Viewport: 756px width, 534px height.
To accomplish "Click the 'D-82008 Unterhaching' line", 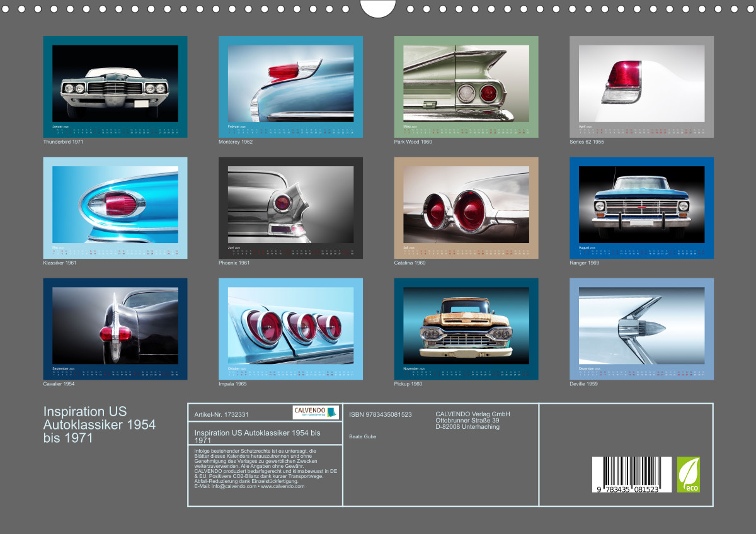I will 467,427.
